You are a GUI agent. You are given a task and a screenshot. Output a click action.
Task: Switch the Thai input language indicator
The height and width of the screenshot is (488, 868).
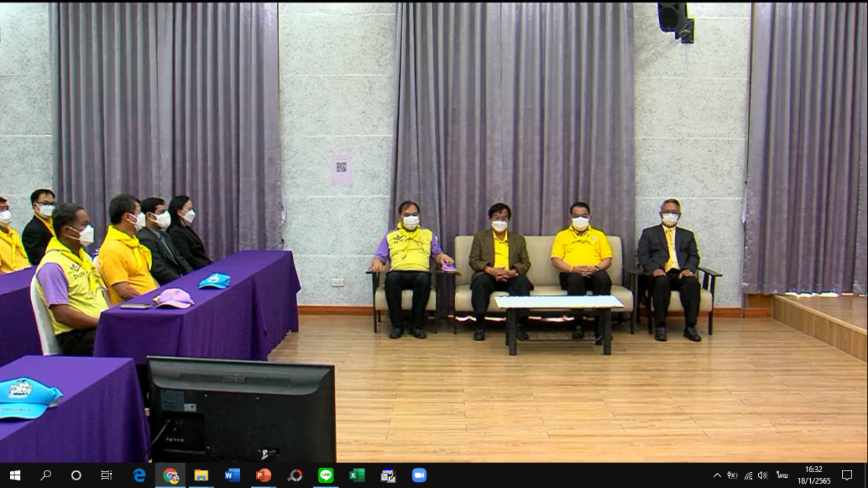click(782, 475)
